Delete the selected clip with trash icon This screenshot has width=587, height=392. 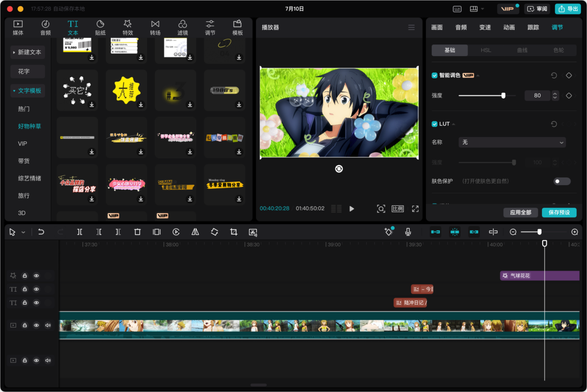click(x=137, y=232)
